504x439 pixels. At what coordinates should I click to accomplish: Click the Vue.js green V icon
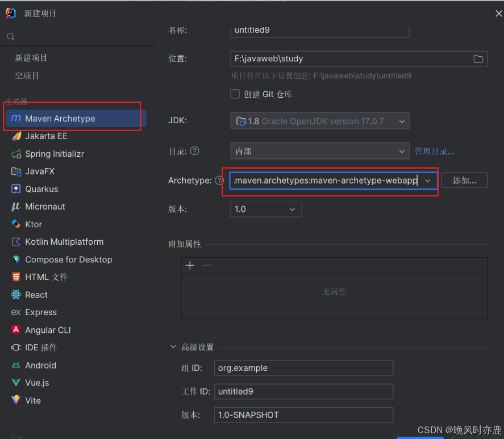tap(16, 383)
